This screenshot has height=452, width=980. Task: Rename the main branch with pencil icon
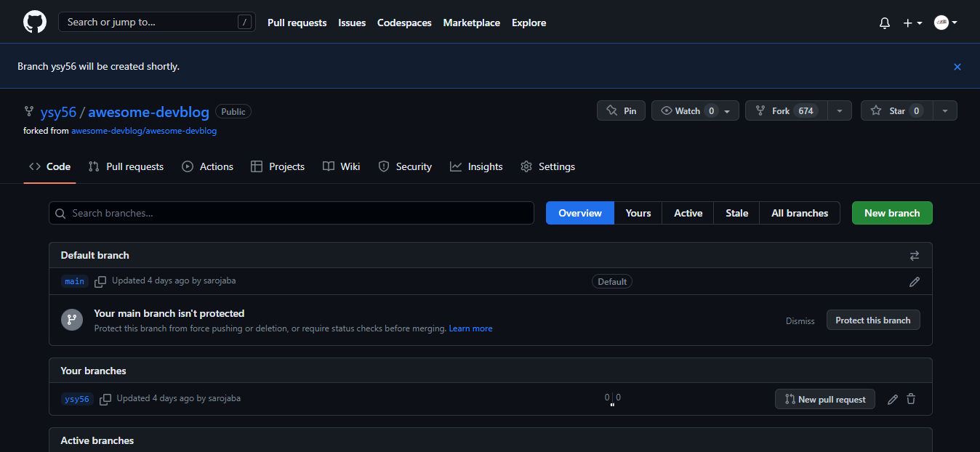point(915,281)
